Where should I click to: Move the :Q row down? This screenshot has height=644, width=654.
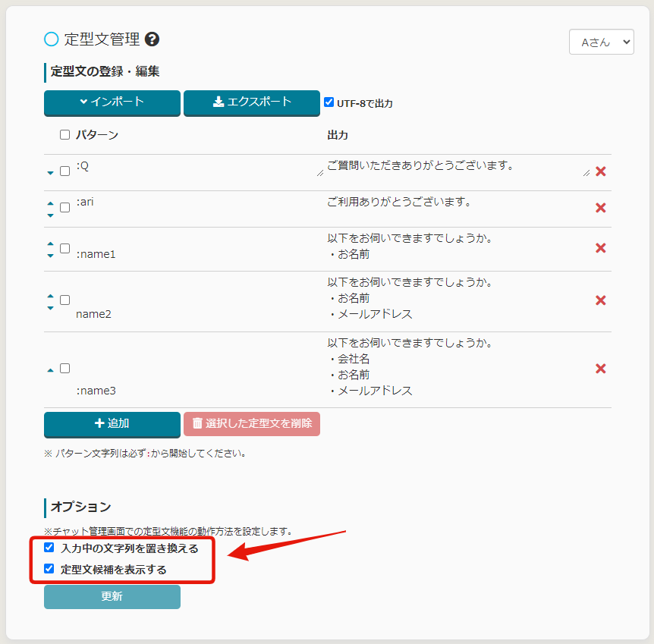(x=51, y=173)
